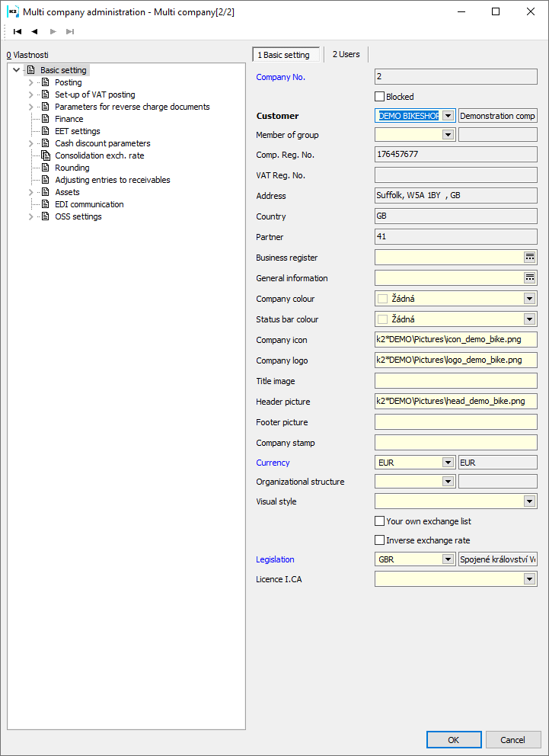This screenshot has width=549, height=756.
Task: Click document icon beside Assets
Action: tap(45, 192)
